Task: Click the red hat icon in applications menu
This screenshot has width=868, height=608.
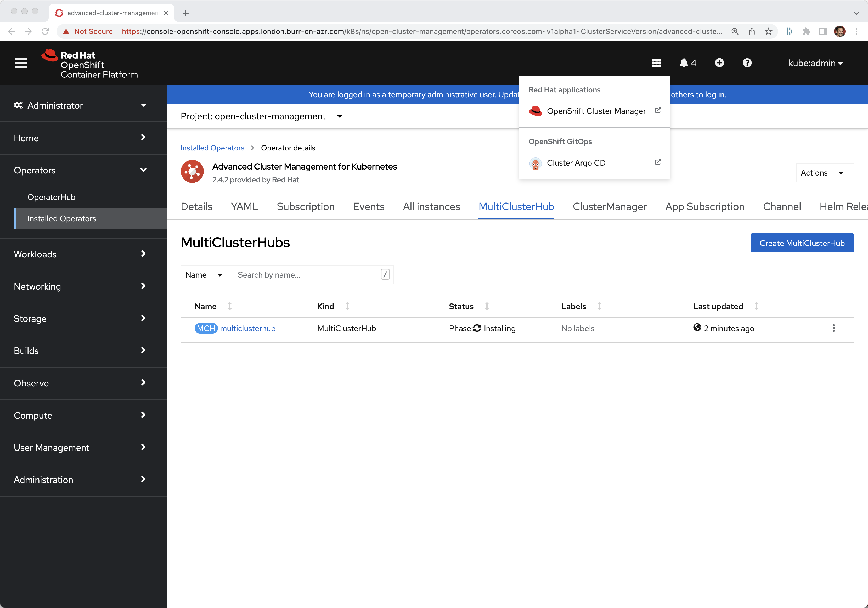Action: point(535,111)
